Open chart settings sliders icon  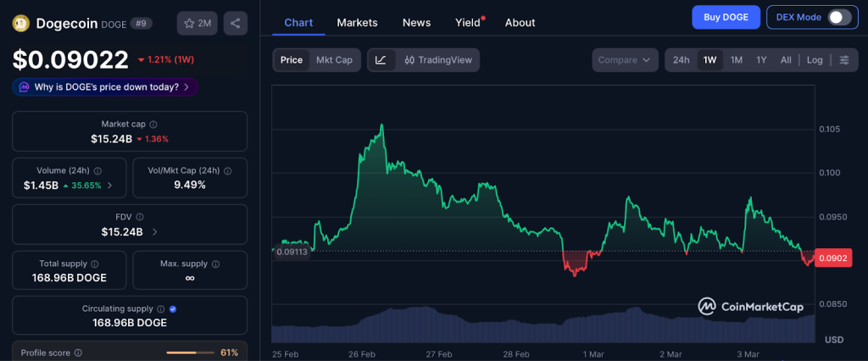pyautogui.click(x=843, y=60)
